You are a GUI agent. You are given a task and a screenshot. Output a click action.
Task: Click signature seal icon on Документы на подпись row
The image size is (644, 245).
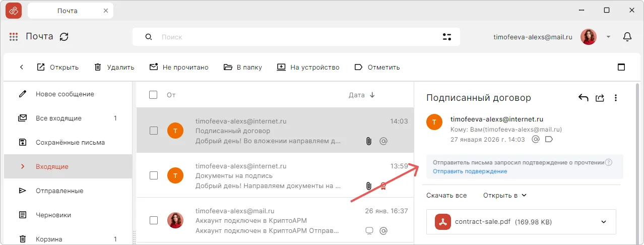click(x=383, y=186)
